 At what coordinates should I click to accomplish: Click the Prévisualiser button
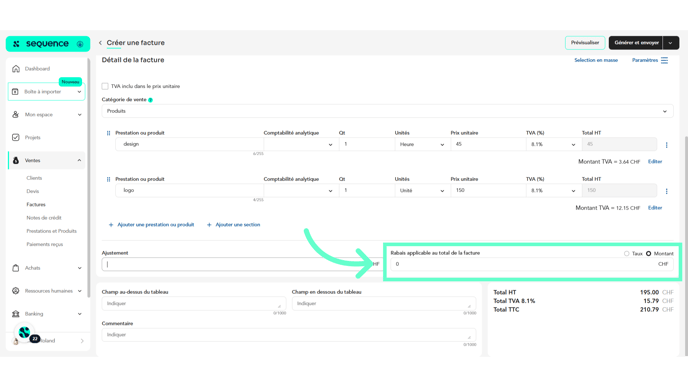(585, 43)
